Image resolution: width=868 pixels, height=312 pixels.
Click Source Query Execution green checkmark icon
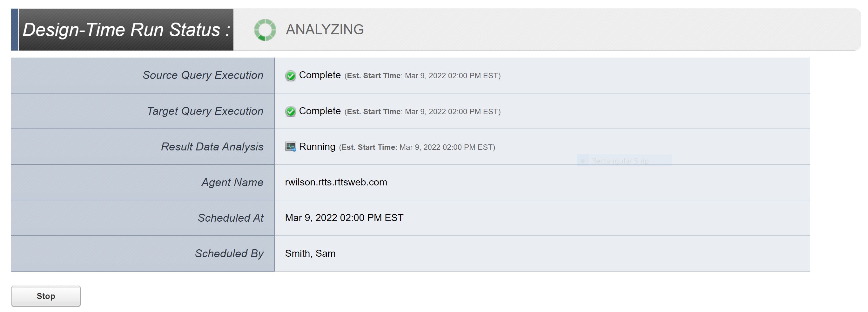[291, 76]
